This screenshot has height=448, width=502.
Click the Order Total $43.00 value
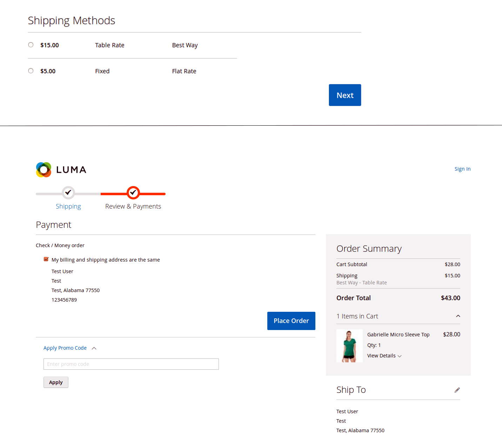pyautogui.click(x=450, y=298)
